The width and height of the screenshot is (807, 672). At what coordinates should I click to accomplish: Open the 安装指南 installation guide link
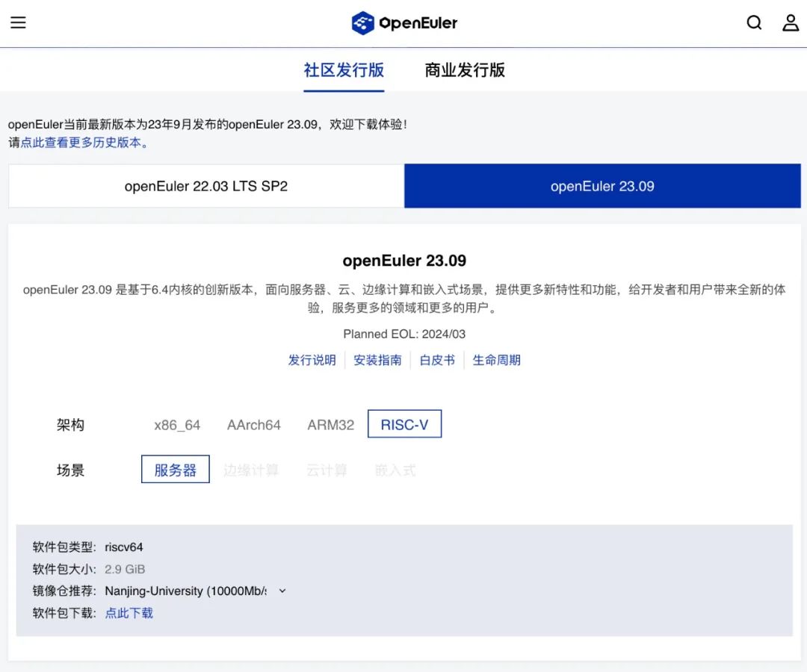point(377,360)
